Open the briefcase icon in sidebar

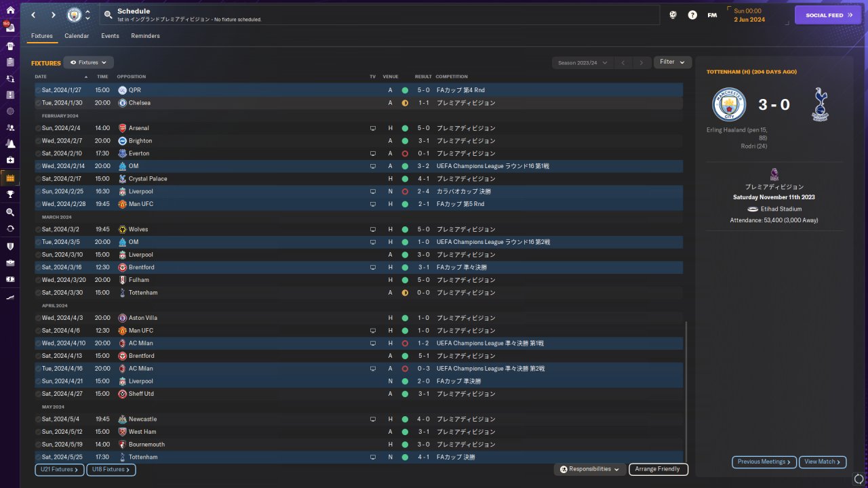10,262
